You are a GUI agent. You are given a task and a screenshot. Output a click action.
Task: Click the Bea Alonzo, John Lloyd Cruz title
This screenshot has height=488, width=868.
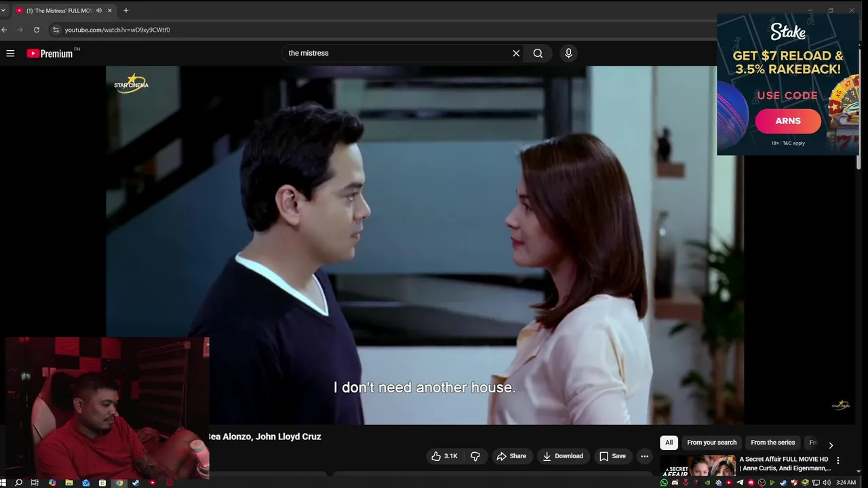264,436
